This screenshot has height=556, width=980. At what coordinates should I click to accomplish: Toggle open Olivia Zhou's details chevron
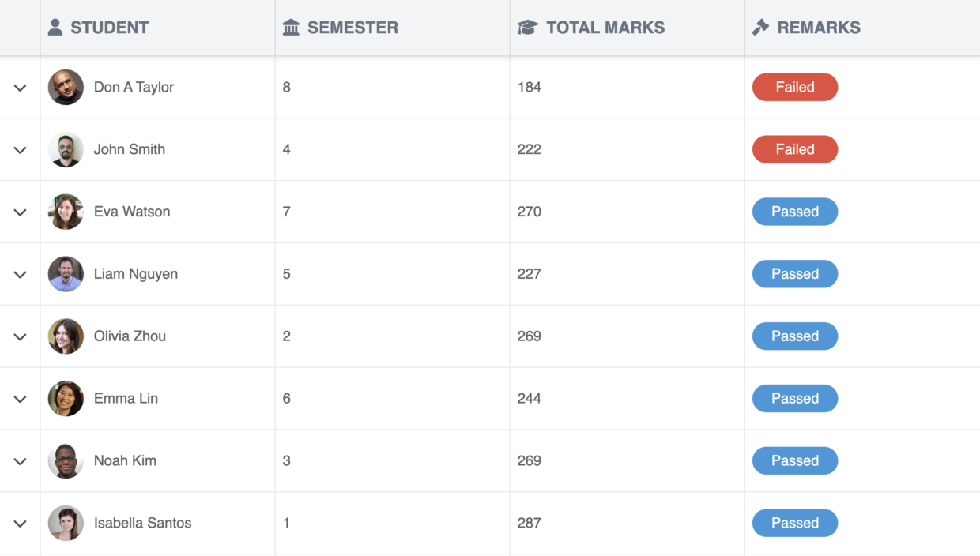click(x=20, y=336)
